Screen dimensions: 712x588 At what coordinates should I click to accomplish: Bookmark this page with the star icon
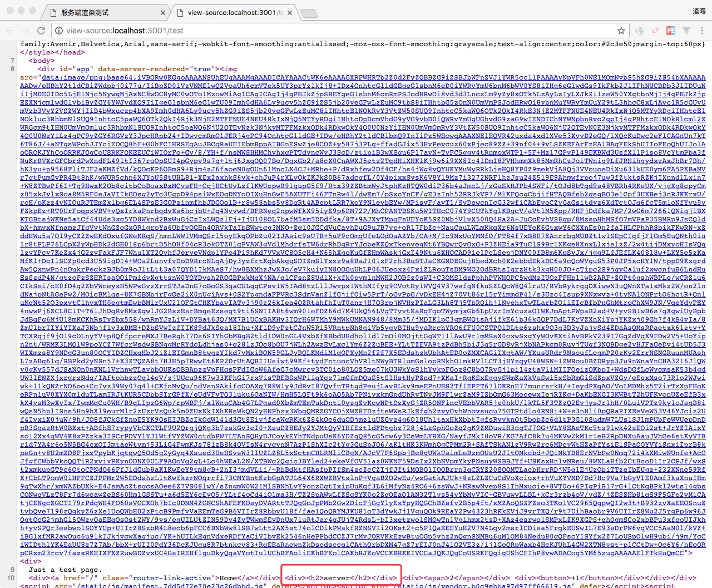pyautogui.click(x=621, y=31)
